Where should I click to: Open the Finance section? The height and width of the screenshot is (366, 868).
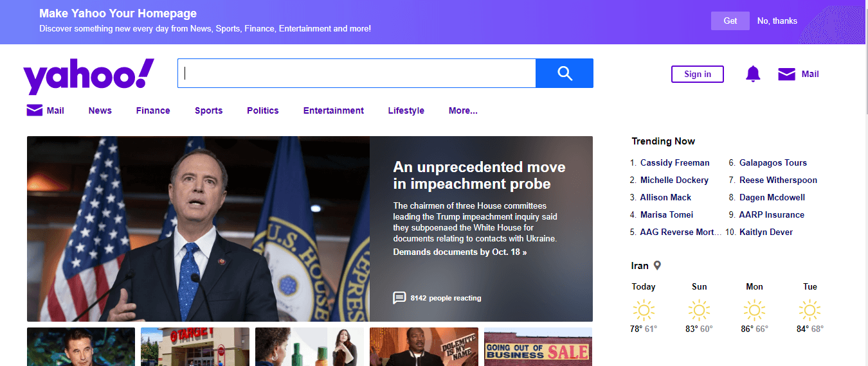pyautogui.click(x=153, y=110)
